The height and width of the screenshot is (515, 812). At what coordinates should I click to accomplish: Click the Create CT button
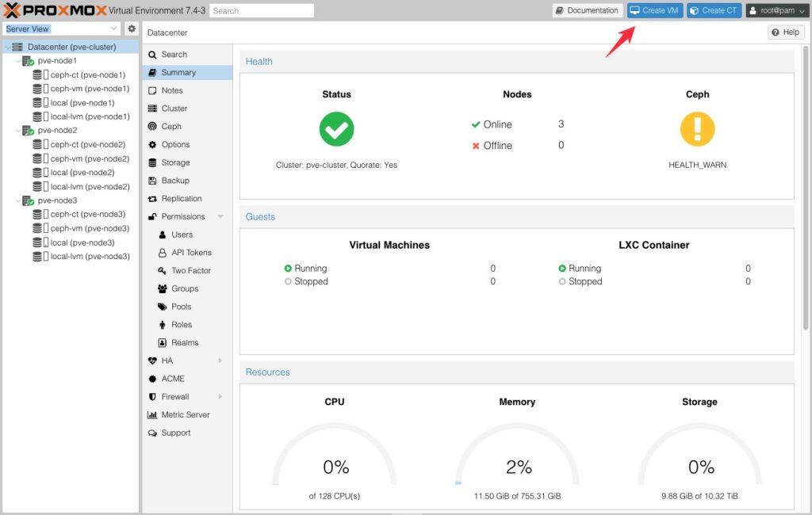click(714, 10)
